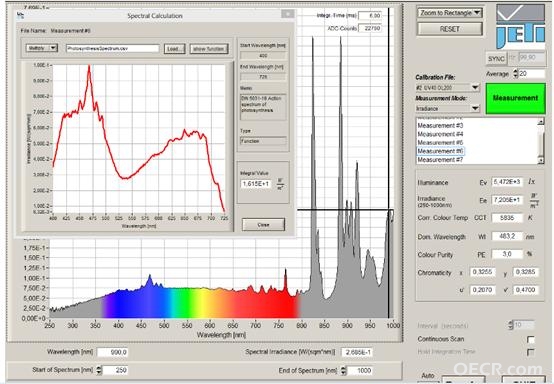Select Measurement #6 in the list

click(x=440, y=151)
